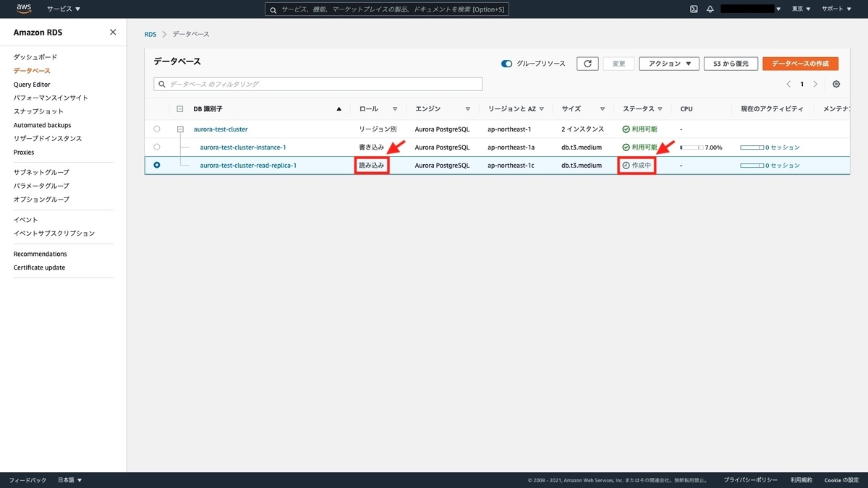Toggle the group resources switch
The width and height of the screenshot is (868, 488).
click(x=506, y=64)
